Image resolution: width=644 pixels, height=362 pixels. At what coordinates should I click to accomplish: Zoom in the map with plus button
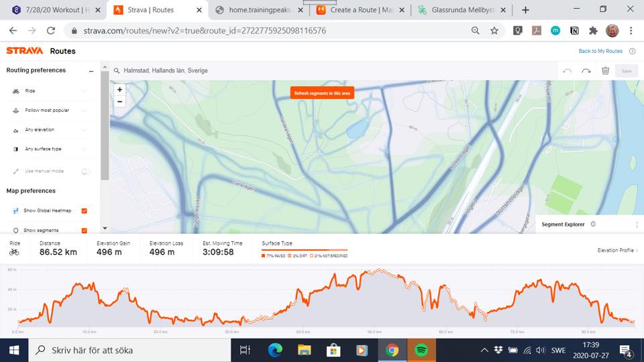tap(119, 89)
